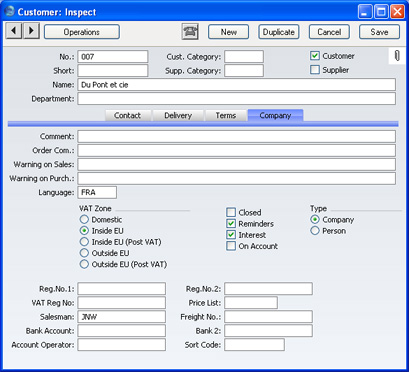Click the Freight No. field
Viewport: 409px width, 372px height.
click(268, 317)
